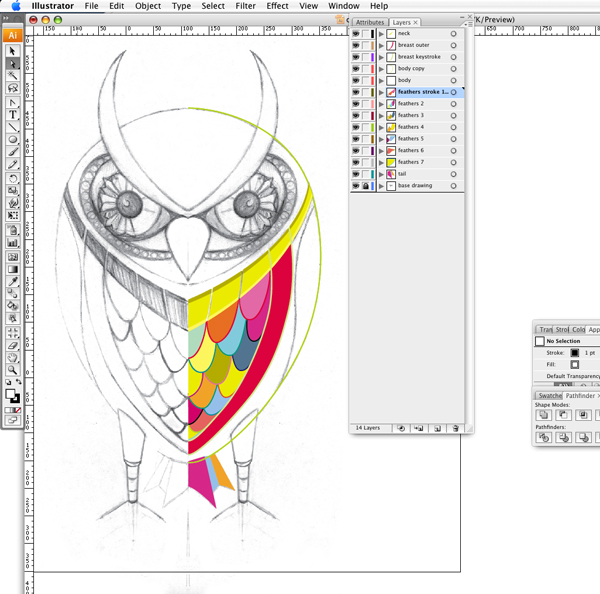Hide the body copy layer
Image resolution: width=600 pixels, height=594 pixels.
coord(356,69)
